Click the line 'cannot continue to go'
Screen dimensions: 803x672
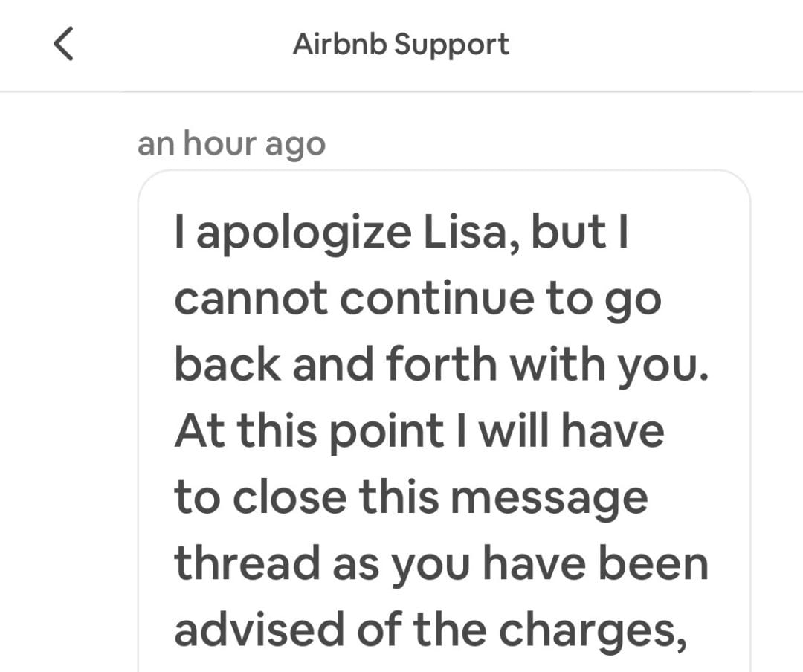pyautogui.click(x=418, y=300)
